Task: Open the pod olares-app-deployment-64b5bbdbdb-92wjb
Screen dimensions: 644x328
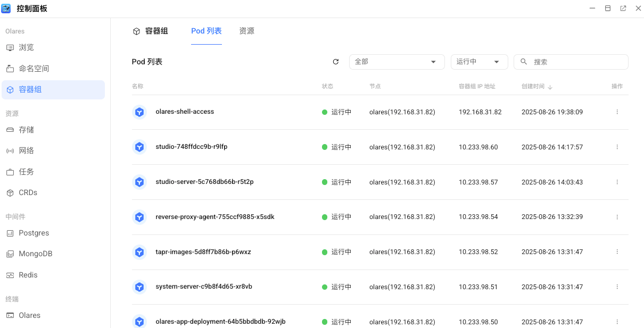Action: (x=220, y=322)
